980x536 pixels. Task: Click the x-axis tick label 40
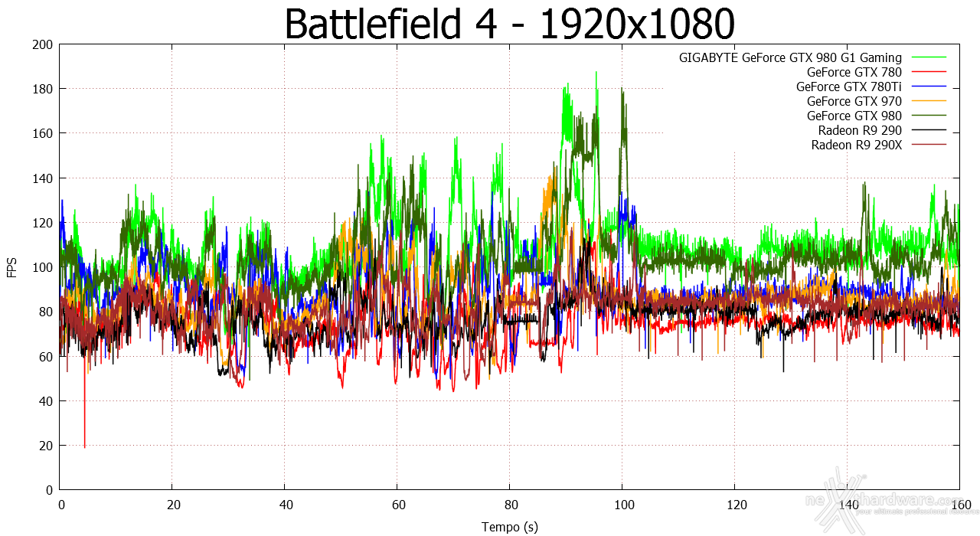285,505
